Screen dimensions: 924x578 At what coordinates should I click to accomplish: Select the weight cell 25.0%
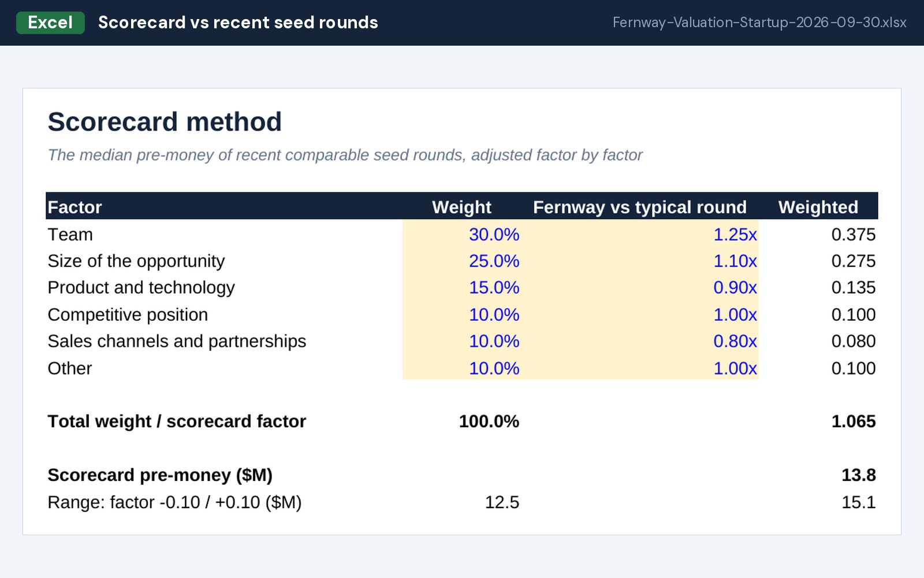coord(494,261)
